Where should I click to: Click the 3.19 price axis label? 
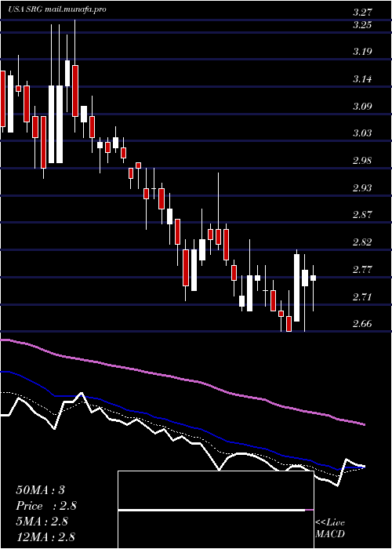point(362,52)
